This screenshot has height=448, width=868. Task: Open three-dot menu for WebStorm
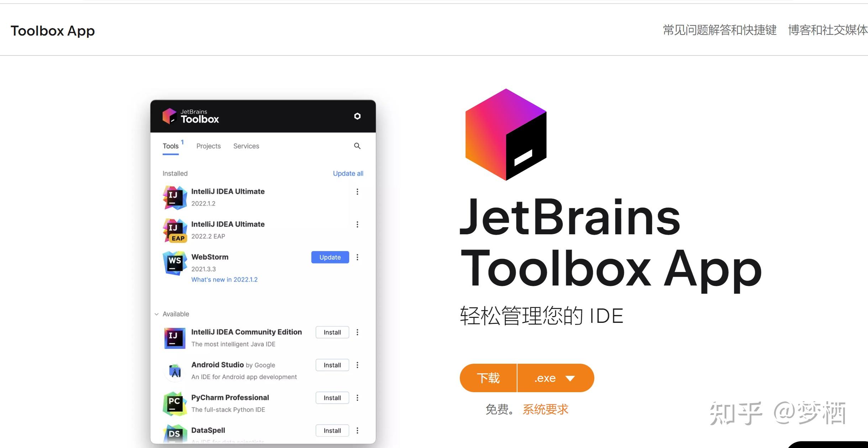click(357, 257)
